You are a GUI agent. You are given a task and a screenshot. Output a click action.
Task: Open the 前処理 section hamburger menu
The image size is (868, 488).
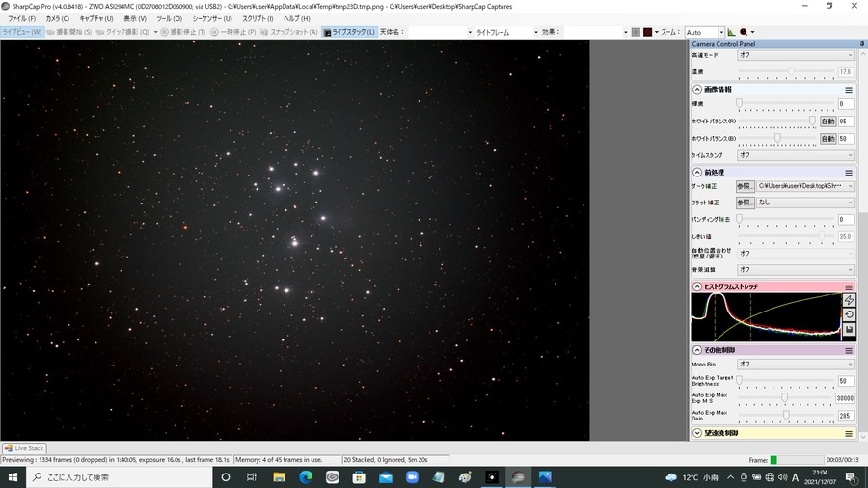click(849, 173)
